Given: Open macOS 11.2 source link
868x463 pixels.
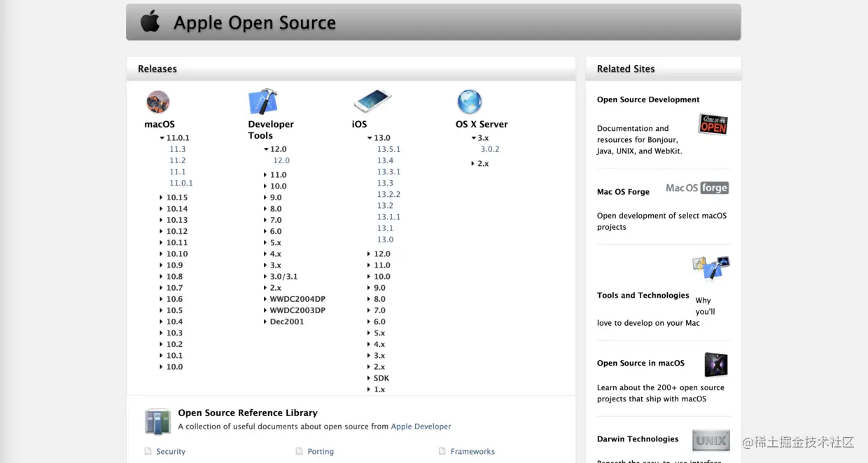Looking at the screenshot, I should (x=178, y=160).
